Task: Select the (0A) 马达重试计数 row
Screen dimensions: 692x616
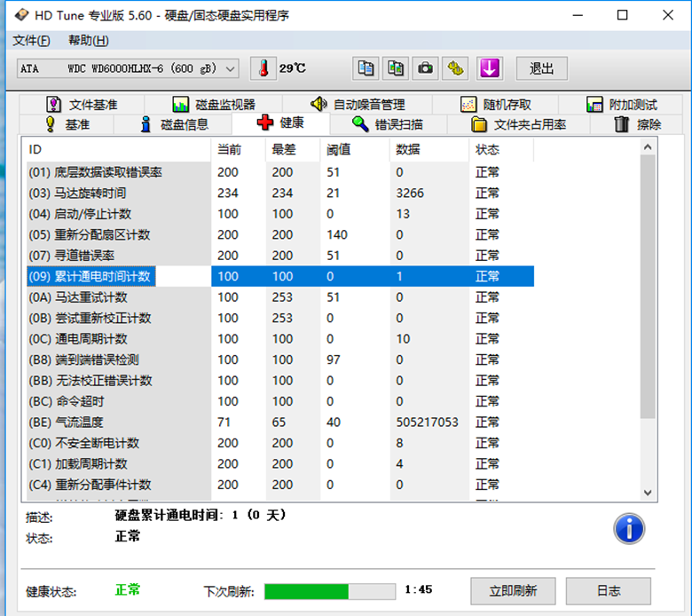Action: [x=280, y=296]
